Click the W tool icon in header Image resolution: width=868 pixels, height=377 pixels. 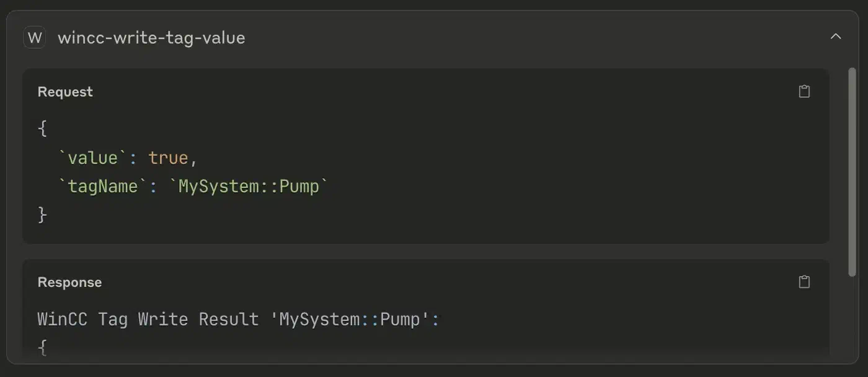[35, 38]
